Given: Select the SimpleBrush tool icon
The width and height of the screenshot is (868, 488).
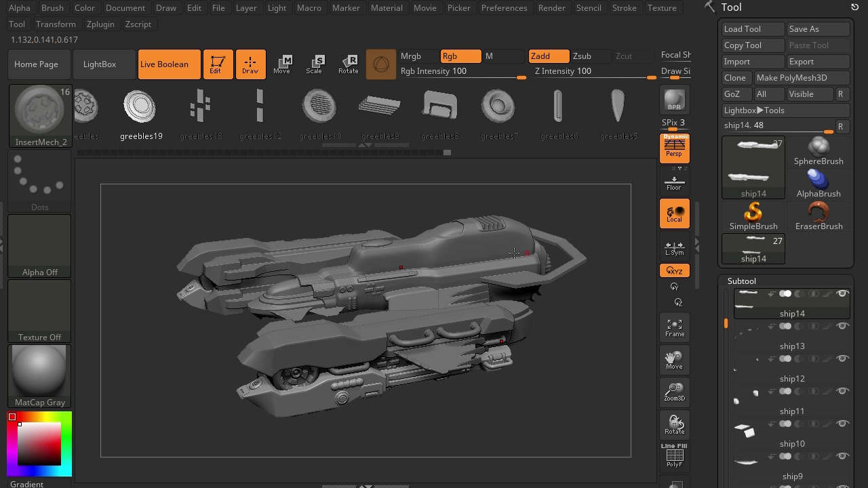Looking at the screenshot, I should pyautogui.click(x=753, y=216).
